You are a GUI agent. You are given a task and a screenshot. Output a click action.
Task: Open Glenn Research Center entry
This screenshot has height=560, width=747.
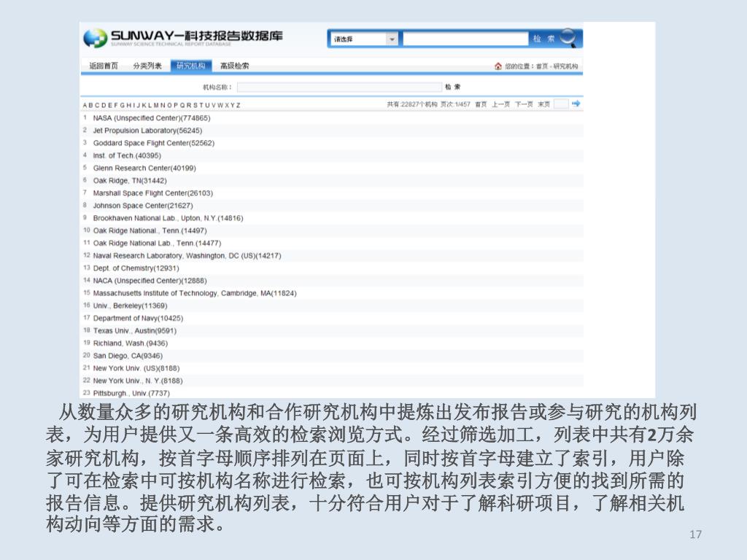click(144, 168)
